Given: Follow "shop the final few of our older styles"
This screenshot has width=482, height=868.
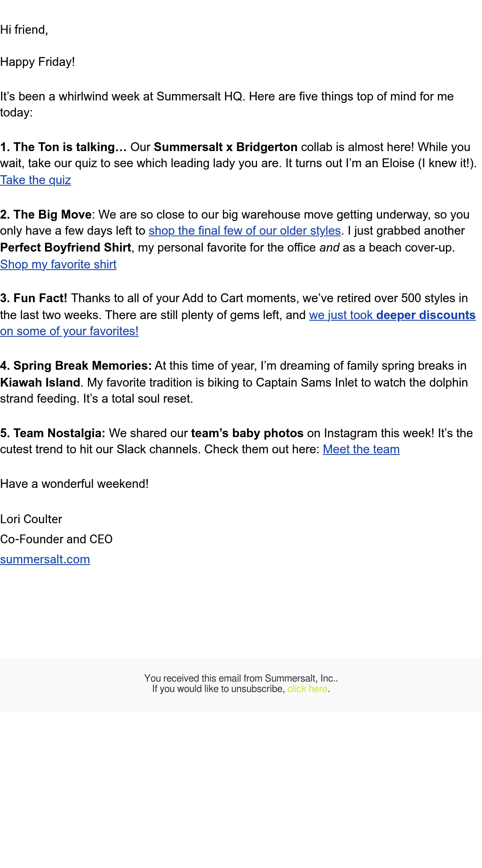Looking at the screenshot, I should 245,231.
